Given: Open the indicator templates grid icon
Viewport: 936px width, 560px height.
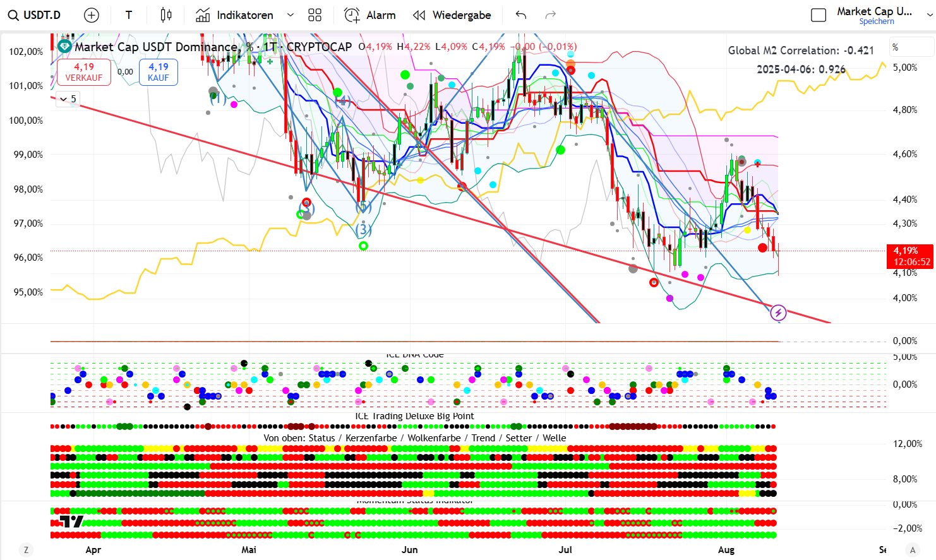Looking at the screenshot, I should [315, 15].
